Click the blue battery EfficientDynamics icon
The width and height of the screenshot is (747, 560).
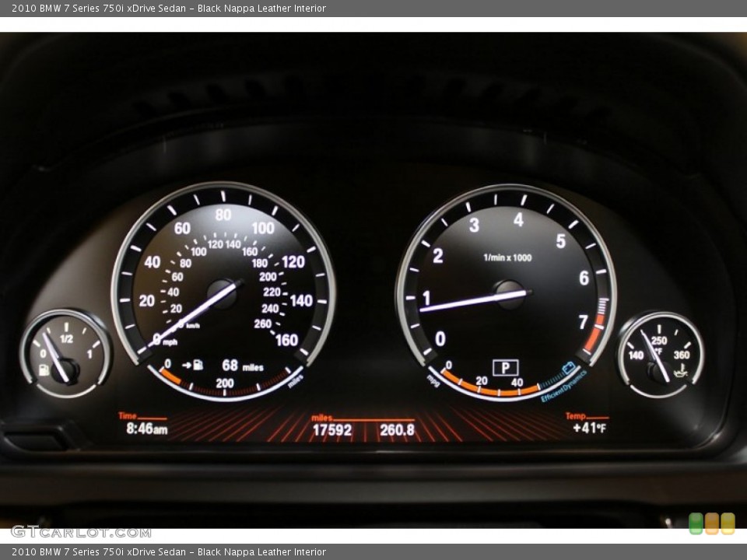568,368
